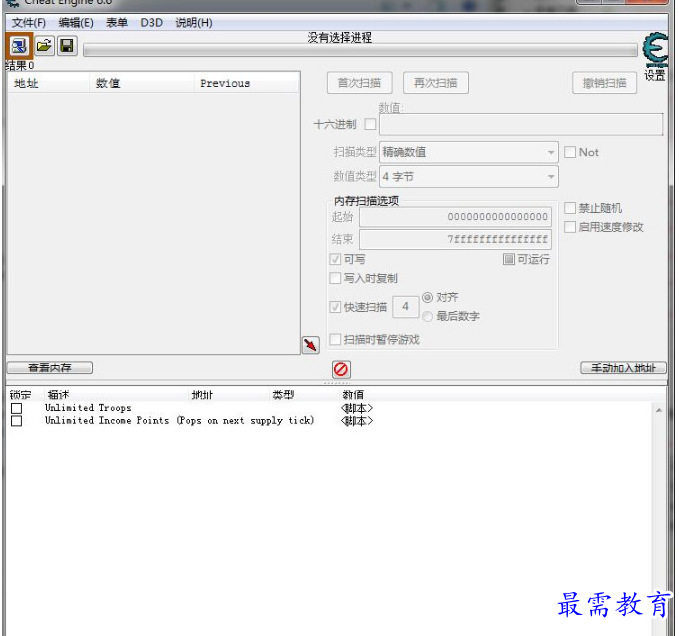Select the Unlimited Troops entry

click(x=88, y=408)
